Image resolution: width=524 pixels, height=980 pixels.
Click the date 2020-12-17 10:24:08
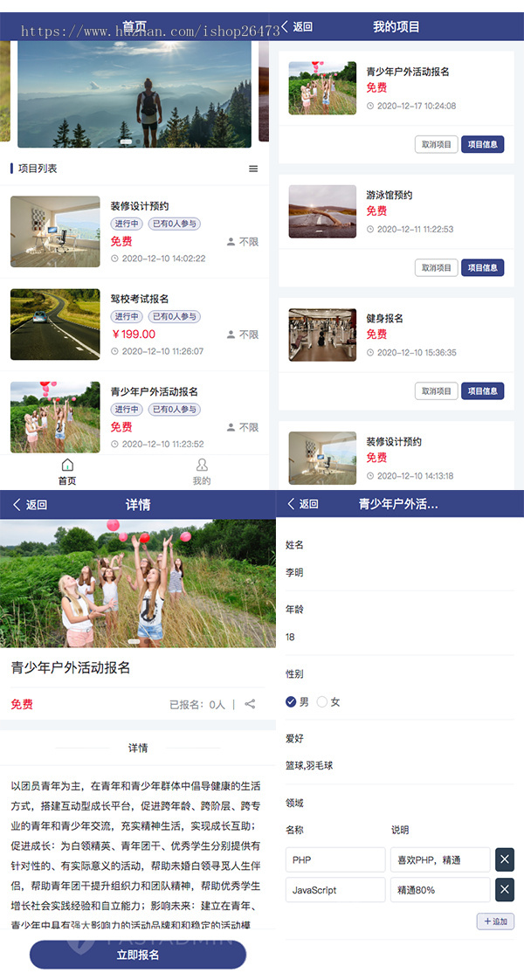[x=417, y=107]
